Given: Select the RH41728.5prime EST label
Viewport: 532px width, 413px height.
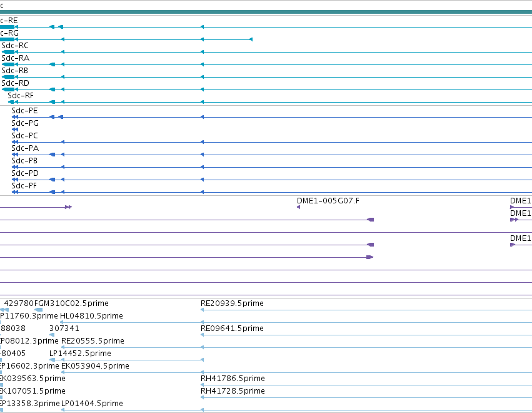Looking at the screenshot, I should point(233,391).
